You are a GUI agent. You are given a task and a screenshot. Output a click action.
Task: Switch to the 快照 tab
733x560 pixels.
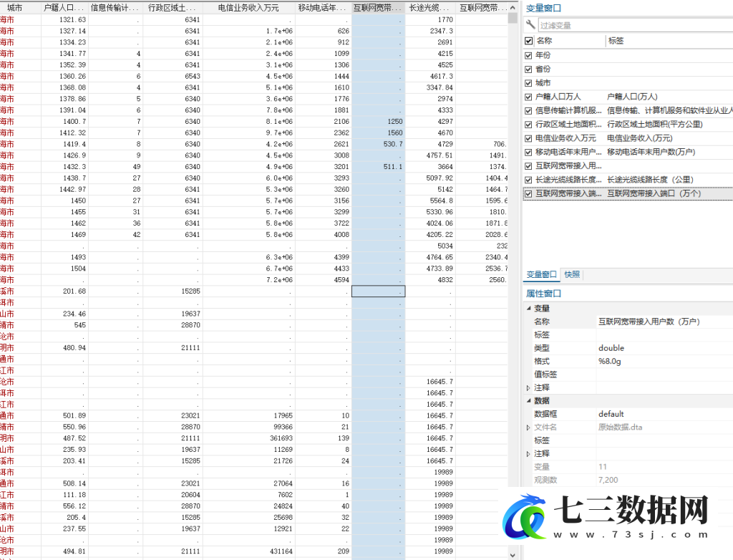[x=572, y=274]
